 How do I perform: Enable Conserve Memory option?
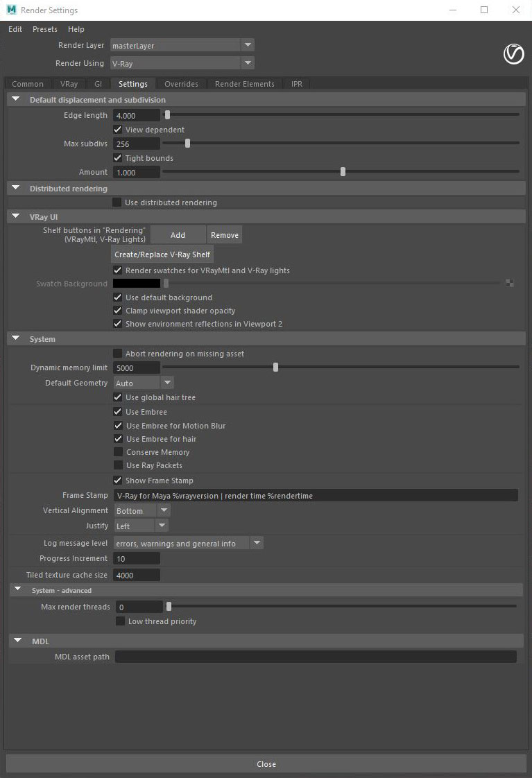(118, 452)
